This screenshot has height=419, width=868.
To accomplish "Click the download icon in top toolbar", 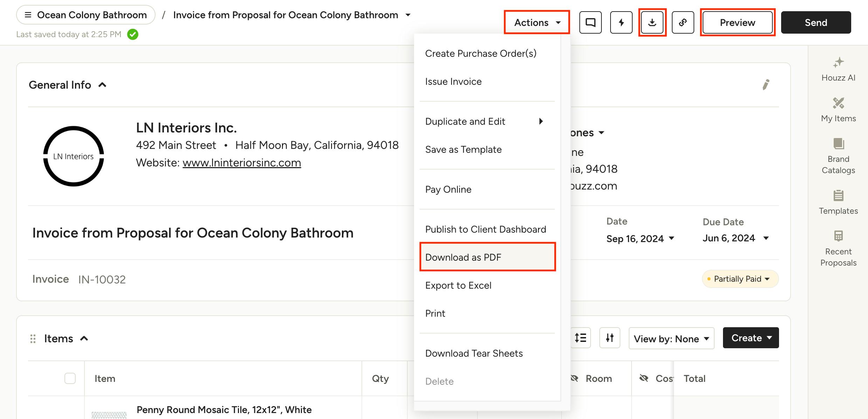I will [x=652, y=22].
